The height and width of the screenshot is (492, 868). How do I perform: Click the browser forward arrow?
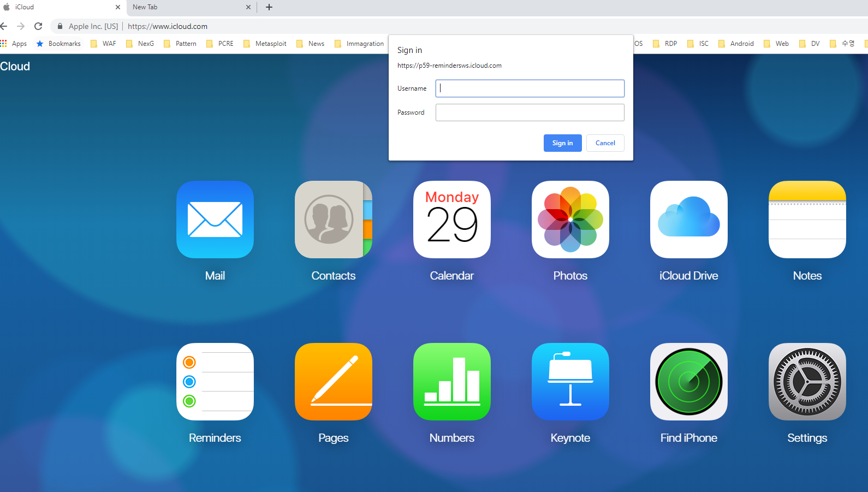(21, 26)
